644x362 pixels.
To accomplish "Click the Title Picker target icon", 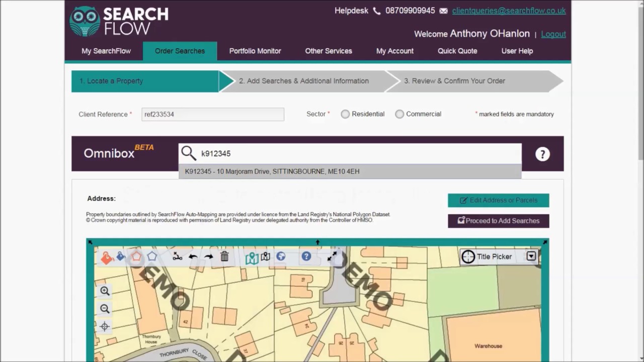I will coord(468,256).
